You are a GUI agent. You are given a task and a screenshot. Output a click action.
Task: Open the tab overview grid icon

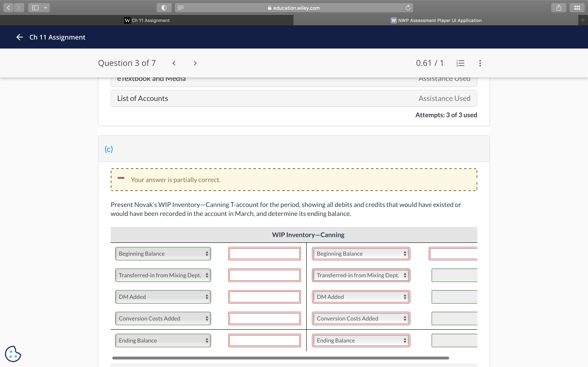coord(577,8)
